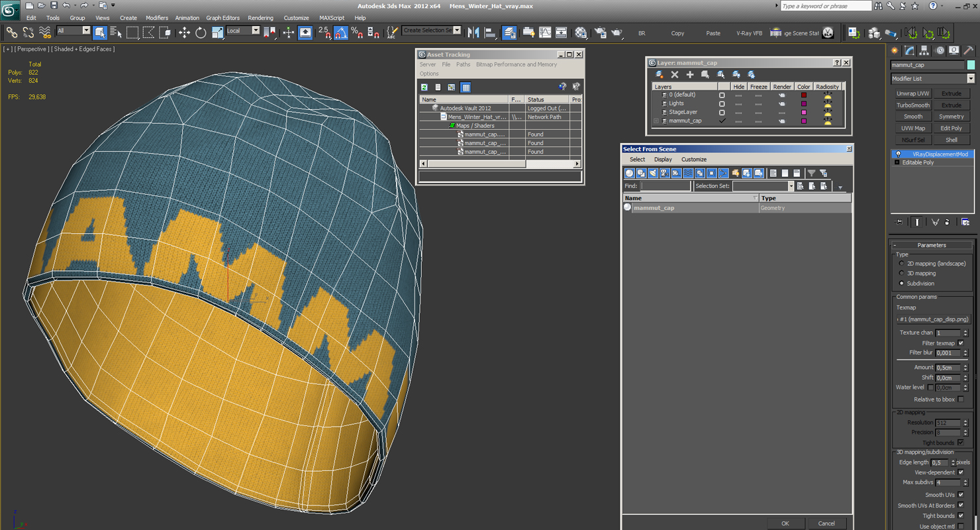The height and width of the screenshot is (530, 980).
Task: Increase Texture chan spinner value
Action: tap(965, 331)
